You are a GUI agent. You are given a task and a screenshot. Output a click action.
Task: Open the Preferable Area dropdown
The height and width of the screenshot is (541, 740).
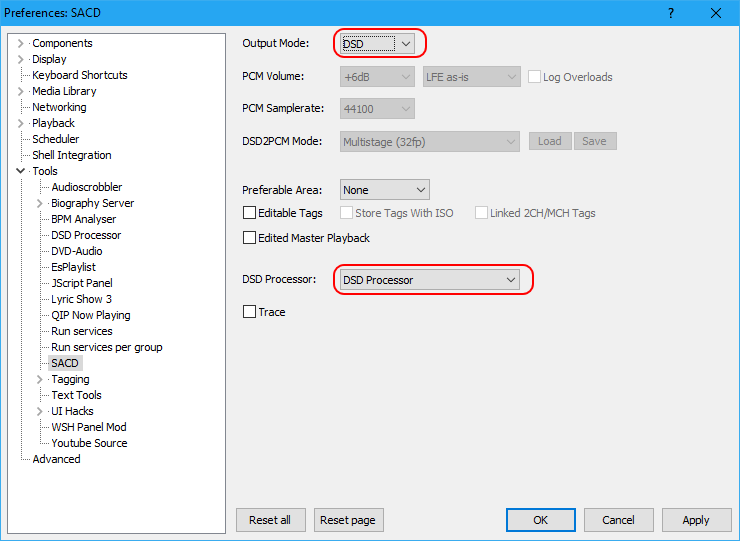click(384, 190)
